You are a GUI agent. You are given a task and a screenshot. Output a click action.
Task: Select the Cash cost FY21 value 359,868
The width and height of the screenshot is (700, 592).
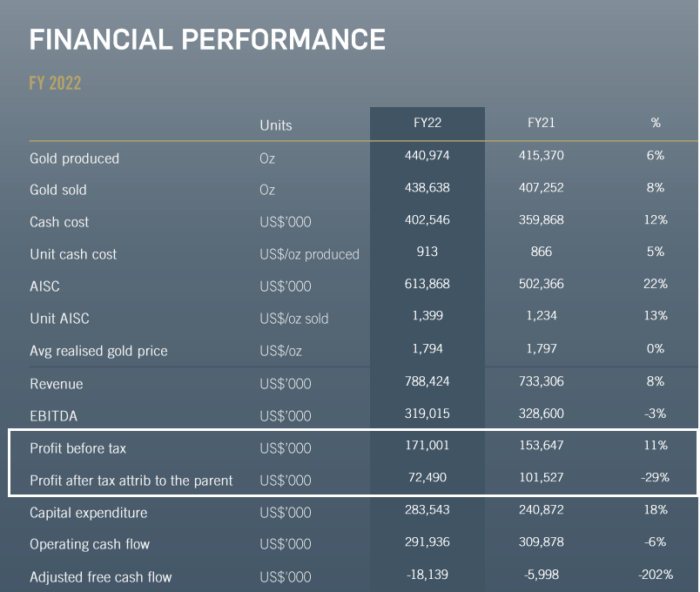click(x=541, y=219)
